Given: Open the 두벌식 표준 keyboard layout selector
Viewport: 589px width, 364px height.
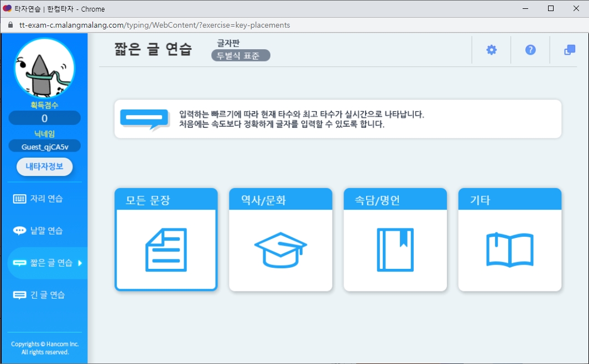Looking at the screenshot, I should point(240,55).
